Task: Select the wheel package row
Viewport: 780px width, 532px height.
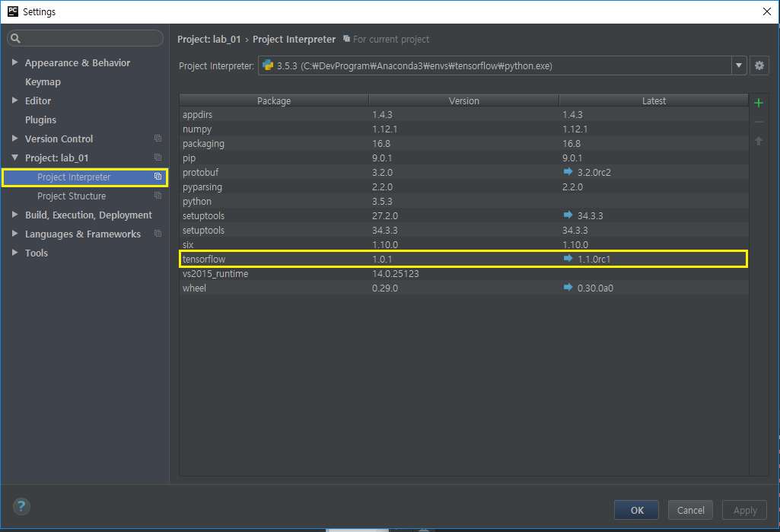Action: pyautogui.click(x=463, y=288)
